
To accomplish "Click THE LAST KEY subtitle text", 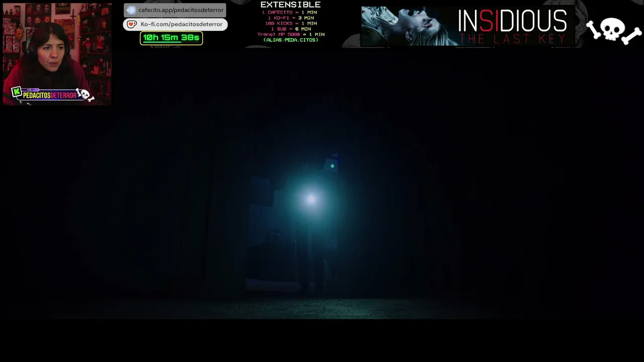I will click(513, 39).
